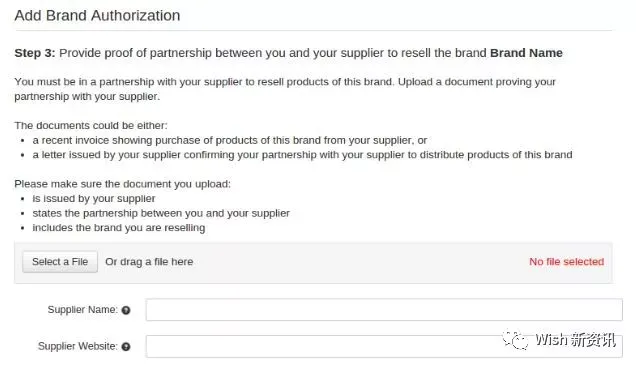The width and height of the screenshot is (636, 368).
Task: Click the red 'No file selected' message
Action: point(567,262)
